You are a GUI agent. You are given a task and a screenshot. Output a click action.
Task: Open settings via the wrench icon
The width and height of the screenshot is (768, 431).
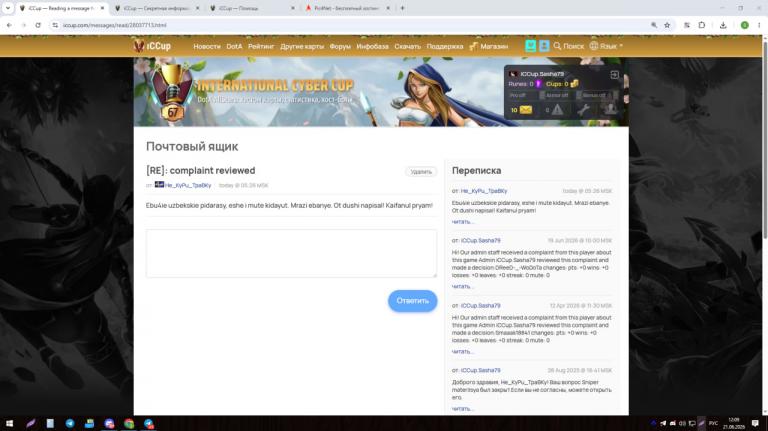coord(583,110)
